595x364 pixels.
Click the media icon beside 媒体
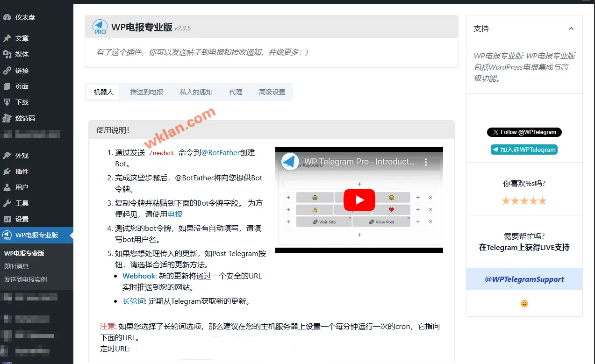coord(7,54)
